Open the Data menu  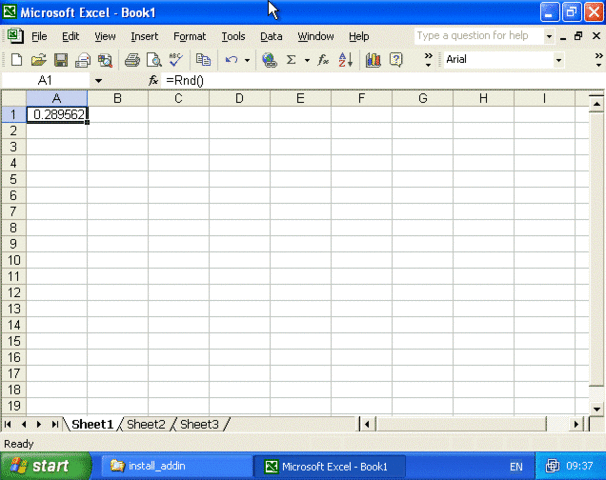pos(271,36)
